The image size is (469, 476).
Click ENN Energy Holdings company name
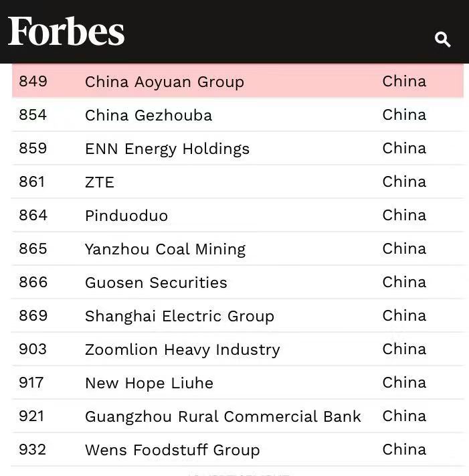tap(167, 149)
